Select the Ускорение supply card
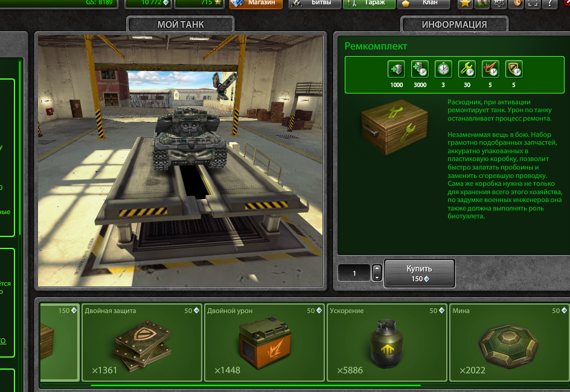The image size is (570, 392). click(x=387, y=343)
